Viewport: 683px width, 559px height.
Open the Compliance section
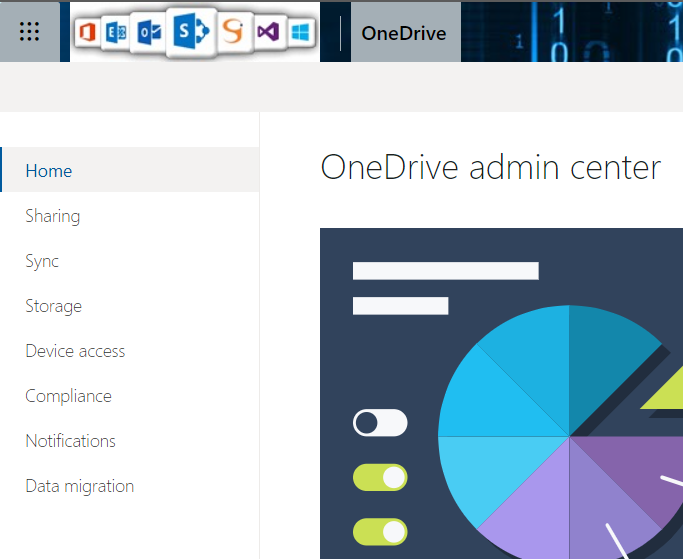coord(68,396)
